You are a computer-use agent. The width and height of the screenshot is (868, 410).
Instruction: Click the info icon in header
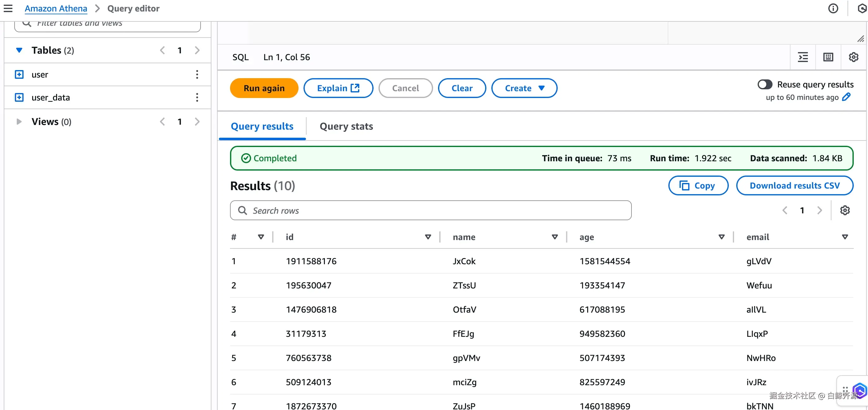833,8
